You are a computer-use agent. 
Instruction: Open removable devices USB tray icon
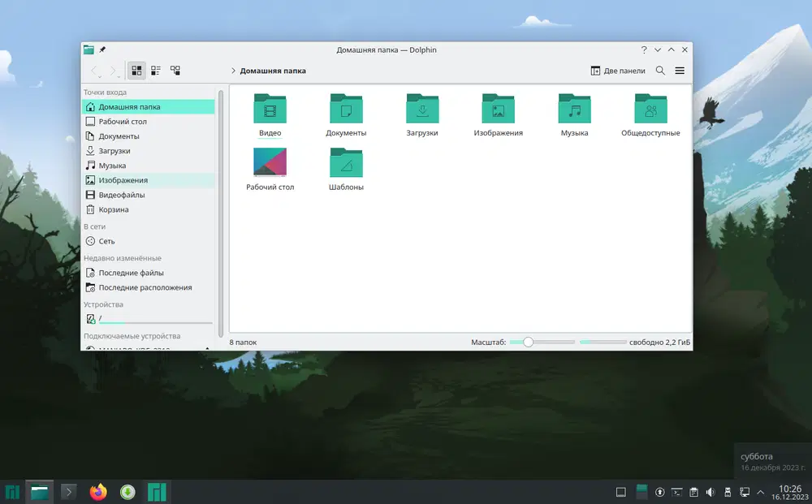pyautogui.click(x=728, y=492)
